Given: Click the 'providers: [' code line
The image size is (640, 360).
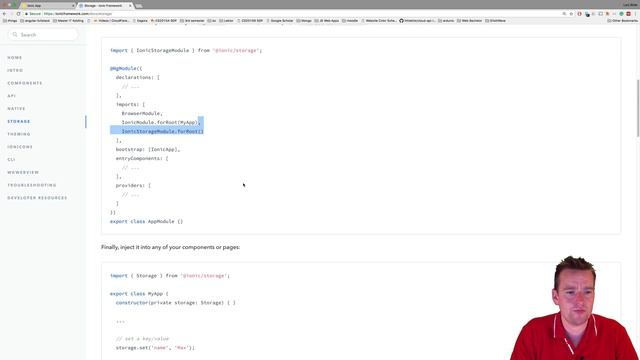Looking at the screenshot, I should click(x=133, y=185).
